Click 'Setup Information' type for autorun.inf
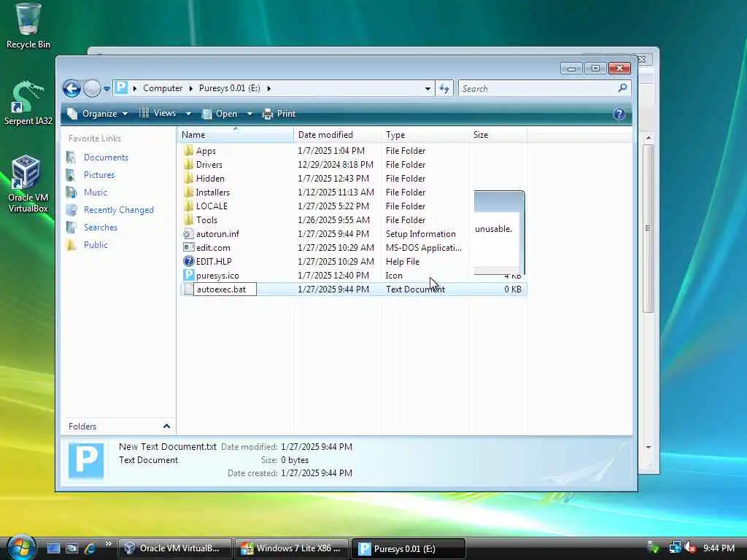This screenshot has width=747, height=560. (421, 234)
